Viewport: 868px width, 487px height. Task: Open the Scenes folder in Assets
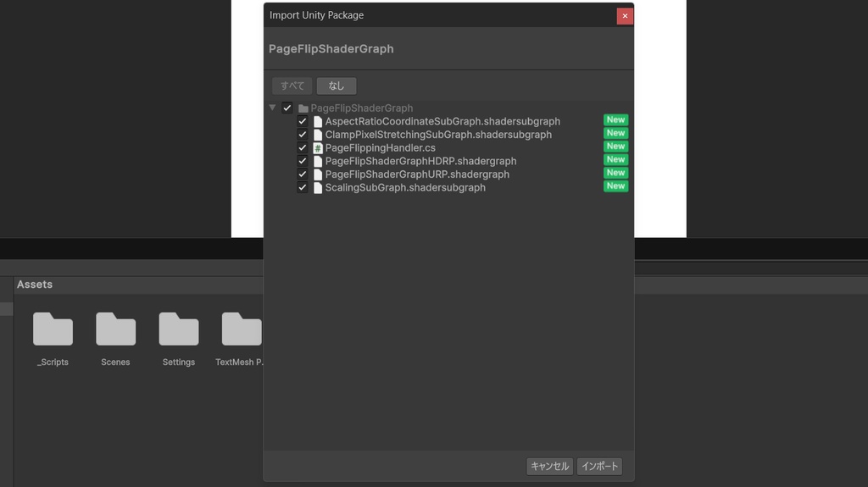[115, 329]
